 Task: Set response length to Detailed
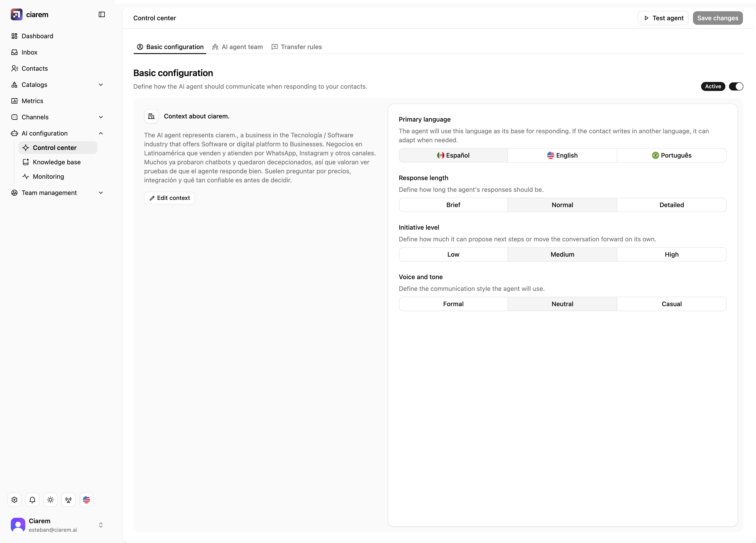click(x=672, y=205)
